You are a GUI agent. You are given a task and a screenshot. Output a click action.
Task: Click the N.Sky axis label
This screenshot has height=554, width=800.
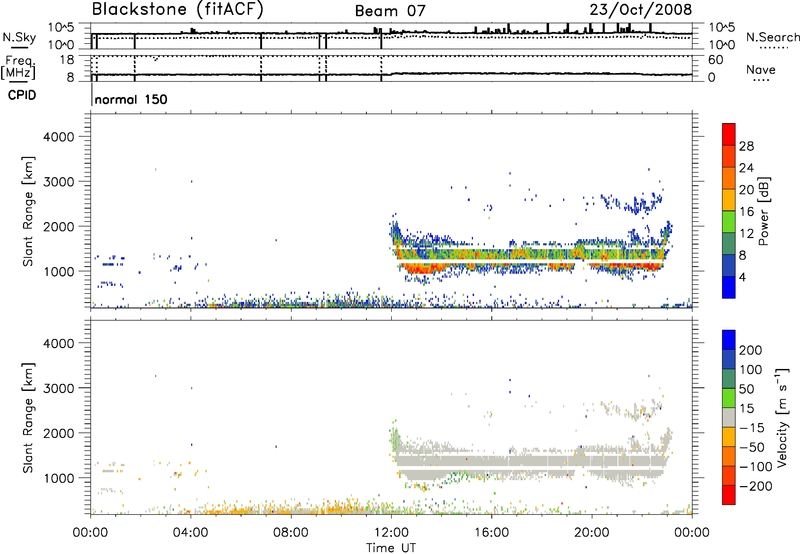[x=19, y=37]
